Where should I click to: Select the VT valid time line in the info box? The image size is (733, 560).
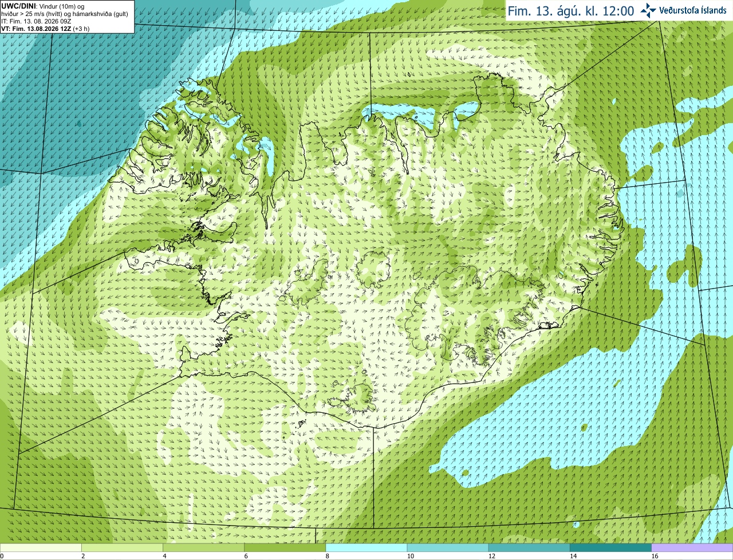(x=45, y=28)
